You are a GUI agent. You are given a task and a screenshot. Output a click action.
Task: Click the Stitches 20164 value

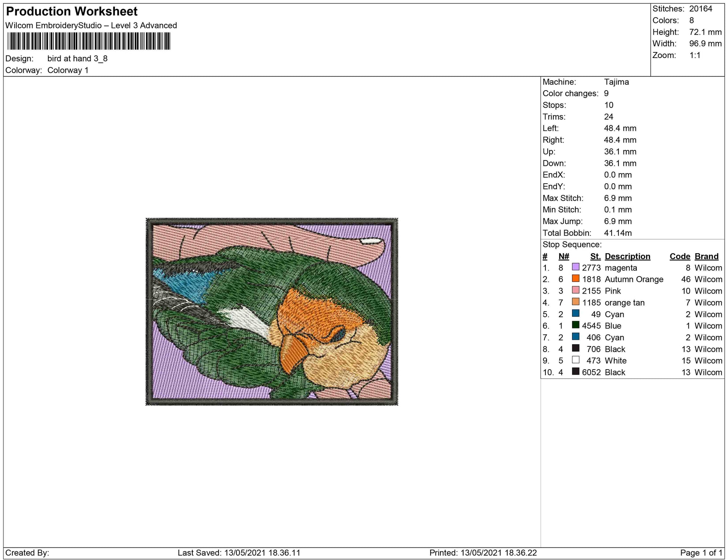[x=700, y=9]
